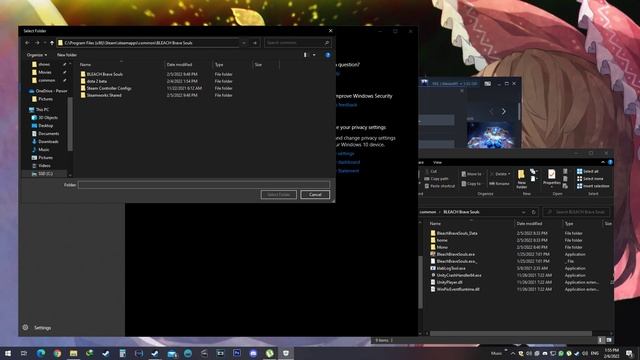Open Explorer address bar history dropdown
This screenshot has height=360, width=640.
[523, 212]
